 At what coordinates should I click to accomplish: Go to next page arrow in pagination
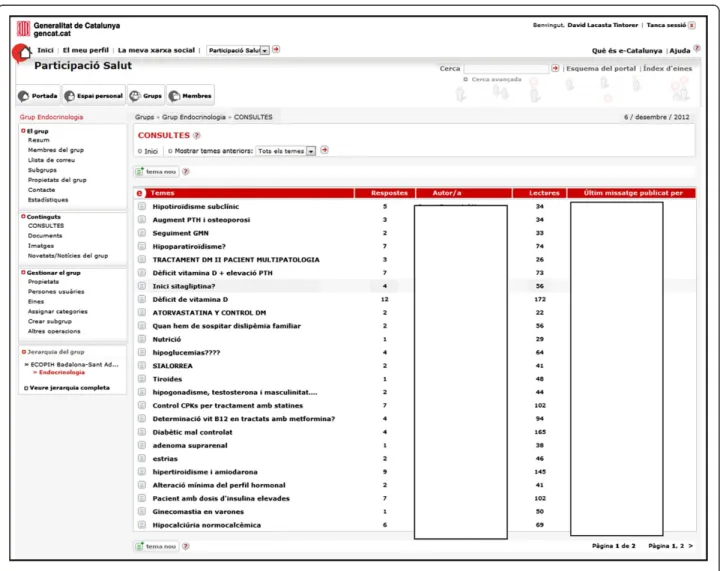(x=691, y=546)
